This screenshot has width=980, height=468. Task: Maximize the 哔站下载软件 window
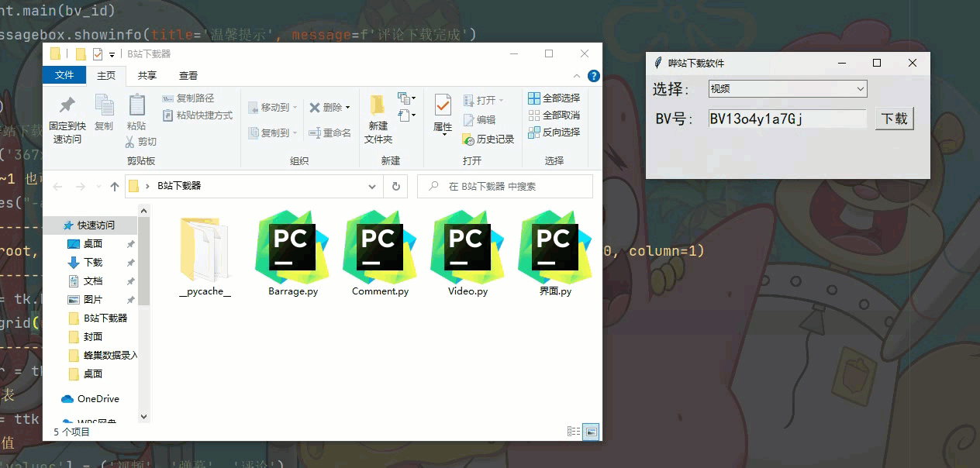[877, 63]
